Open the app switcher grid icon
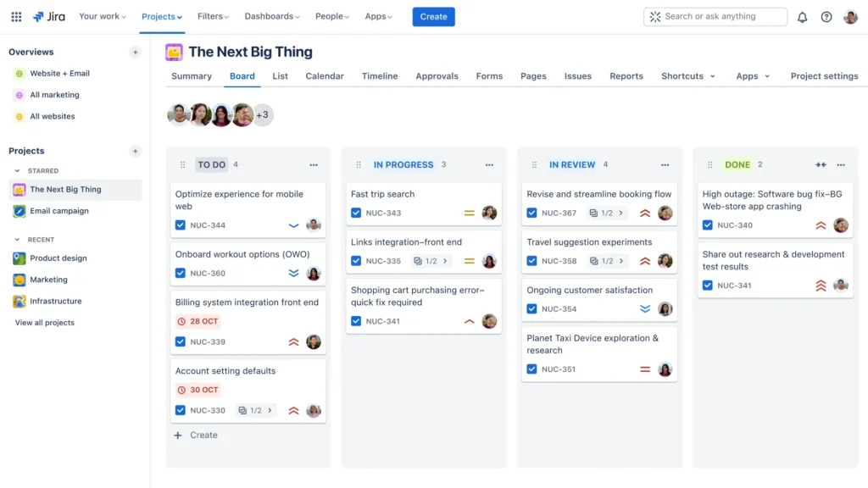This screenshot has height=488, width=868. click(x=16, y=17)
